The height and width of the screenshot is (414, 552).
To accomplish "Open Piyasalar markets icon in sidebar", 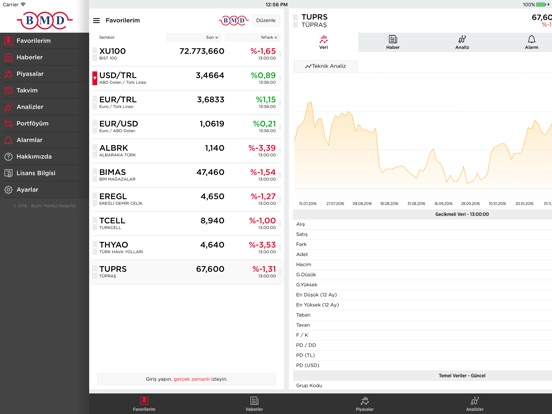I will [8, 74].
